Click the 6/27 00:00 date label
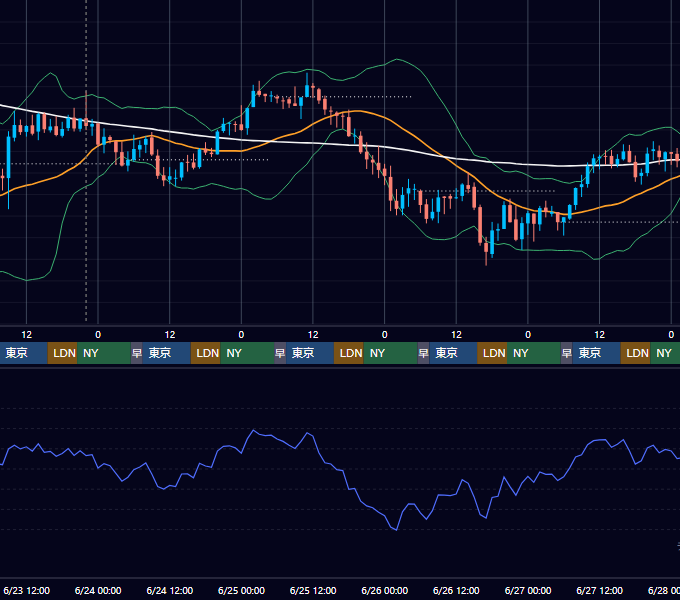Screen dimensions: 680x600 pyautogui.click(x=528, y=590)
